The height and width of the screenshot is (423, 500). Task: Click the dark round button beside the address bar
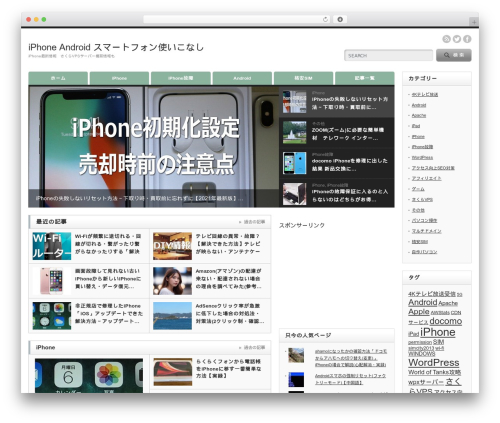tap(340, 19)
